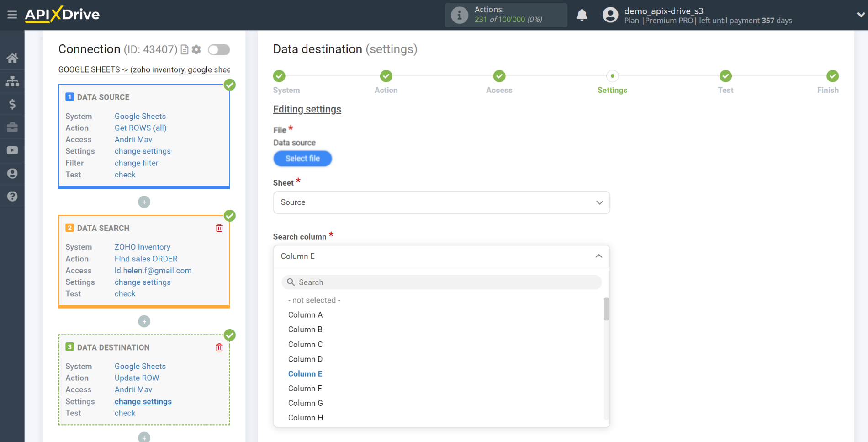Open the connections sitemap icon in sidebar
This screenshot has width=868, height=442.
(x=12, y=81)
